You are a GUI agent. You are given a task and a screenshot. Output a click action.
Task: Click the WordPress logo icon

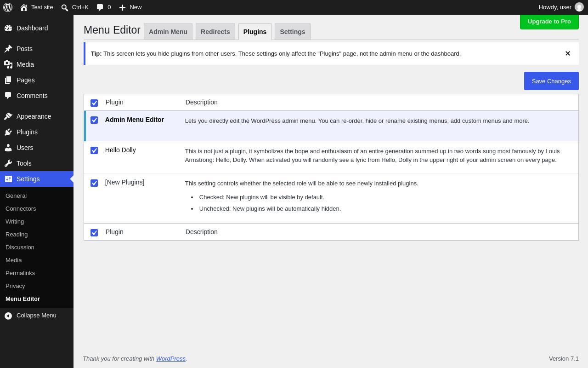pos(8,7)
